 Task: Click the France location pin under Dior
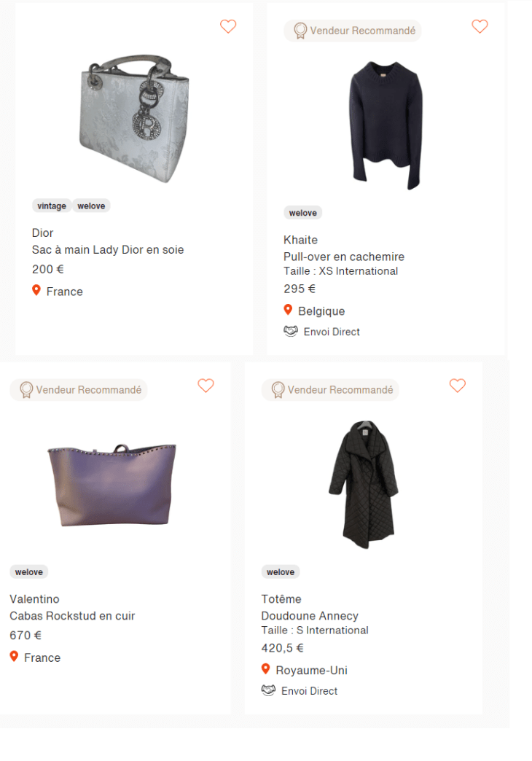(36, 291)
